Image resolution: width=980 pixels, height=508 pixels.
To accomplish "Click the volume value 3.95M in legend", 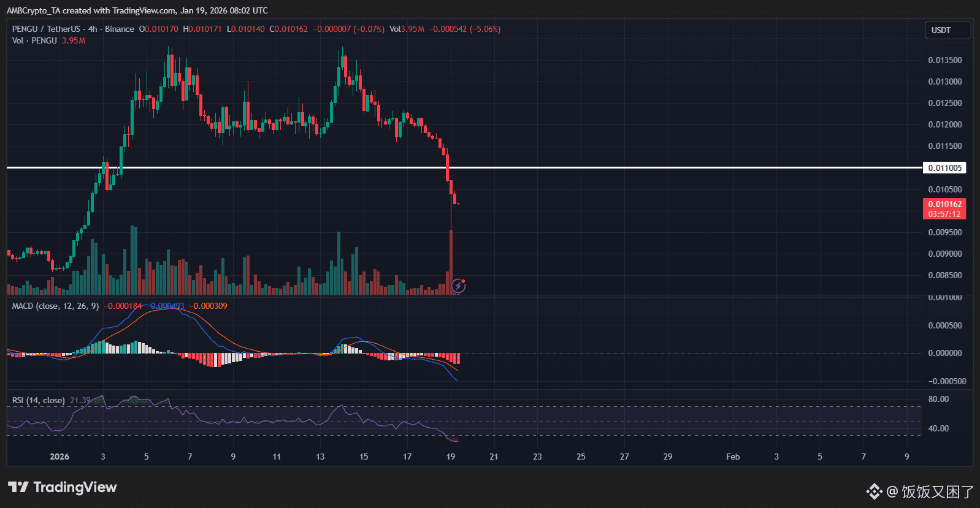I will pos(74,40).
